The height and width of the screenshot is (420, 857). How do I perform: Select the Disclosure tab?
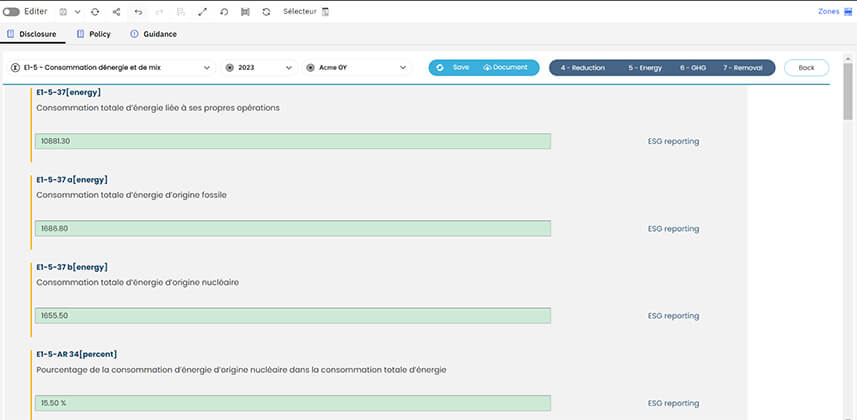pos(32,34)
